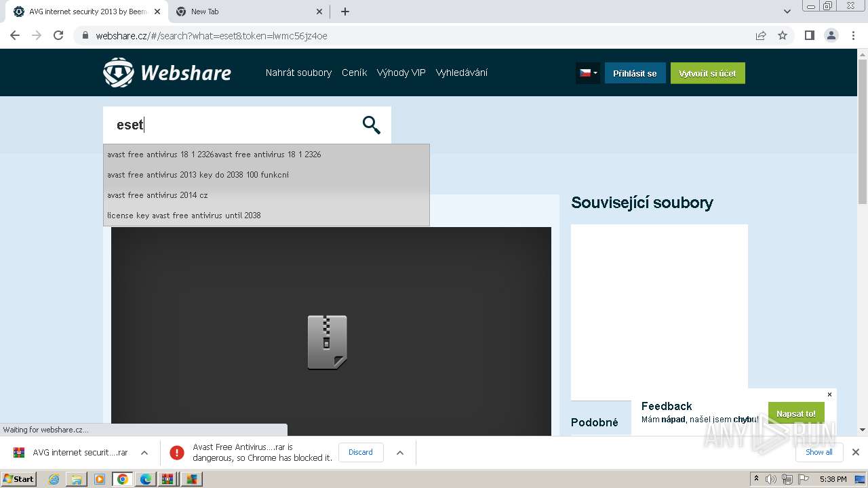Close the downloads bar
This screenshot has width=868, height=488.
856,452
